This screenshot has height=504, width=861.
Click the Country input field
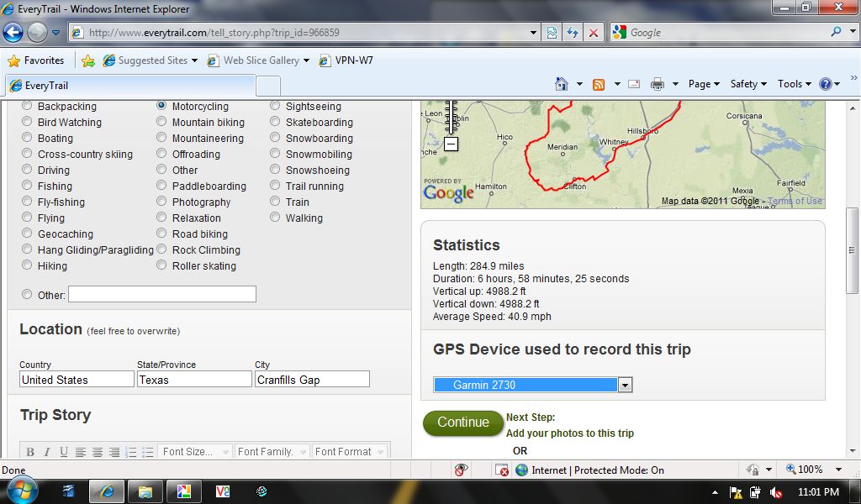[x=77, y=380]
